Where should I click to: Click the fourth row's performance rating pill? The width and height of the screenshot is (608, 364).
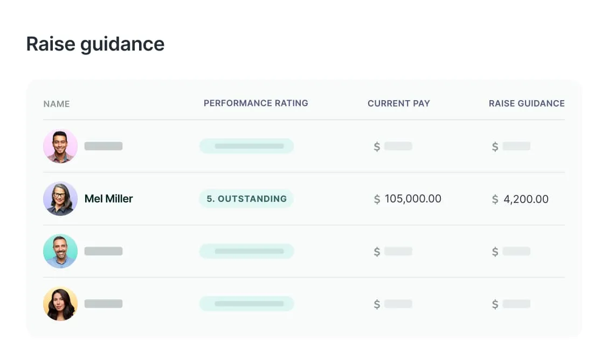coord(246,304)
